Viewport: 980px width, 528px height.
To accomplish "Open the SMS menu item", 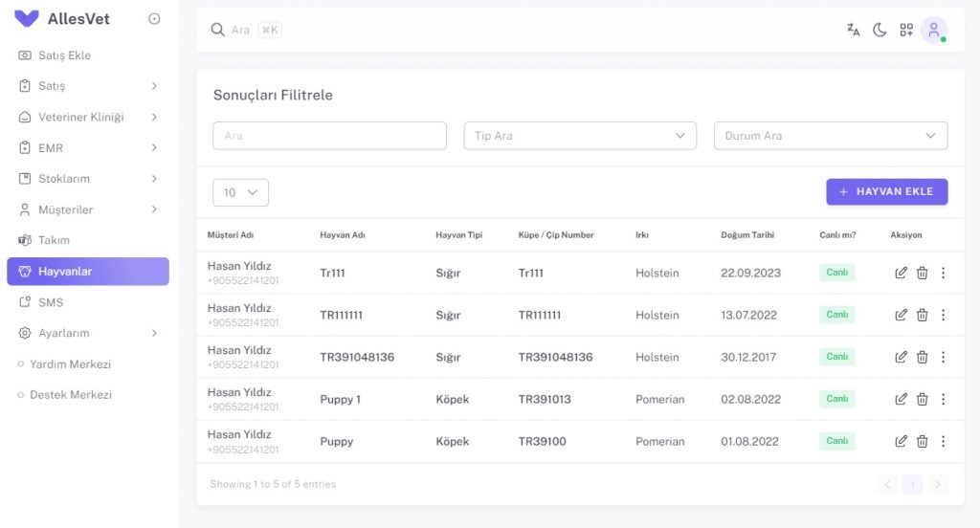I will coord(87,302).
